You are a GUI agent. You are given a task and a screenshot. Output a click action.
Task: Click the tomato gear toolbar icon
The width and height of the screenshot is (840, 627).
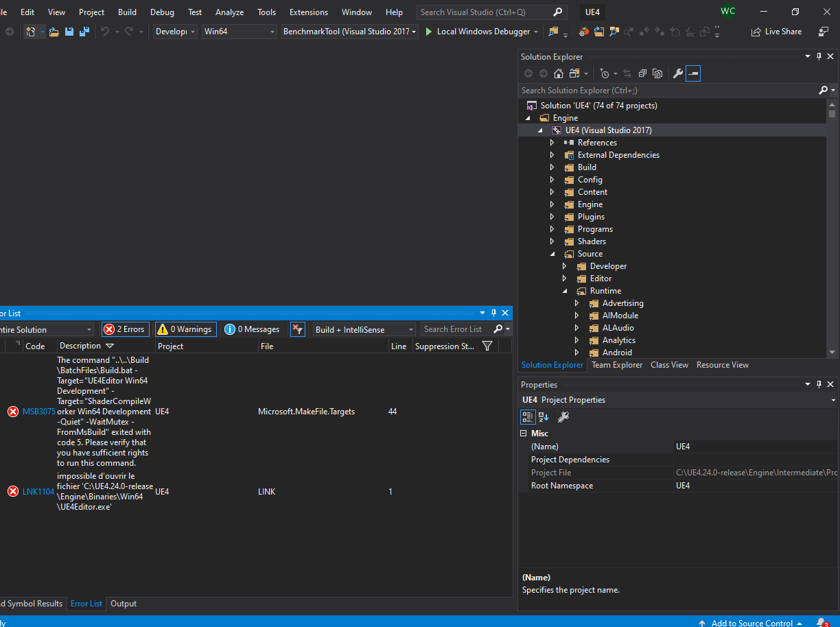pos(584,32)
